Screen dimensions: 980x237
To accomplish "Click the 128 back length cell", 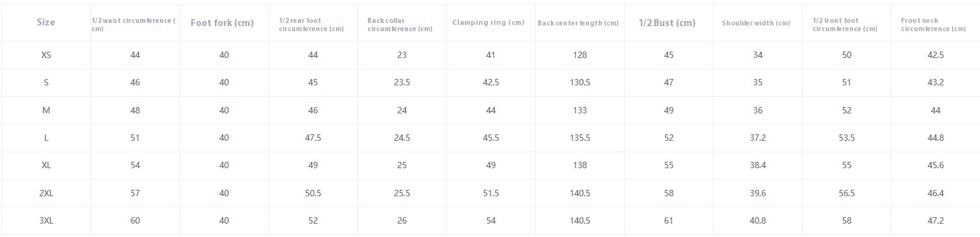I will click(x=580, y=55).
